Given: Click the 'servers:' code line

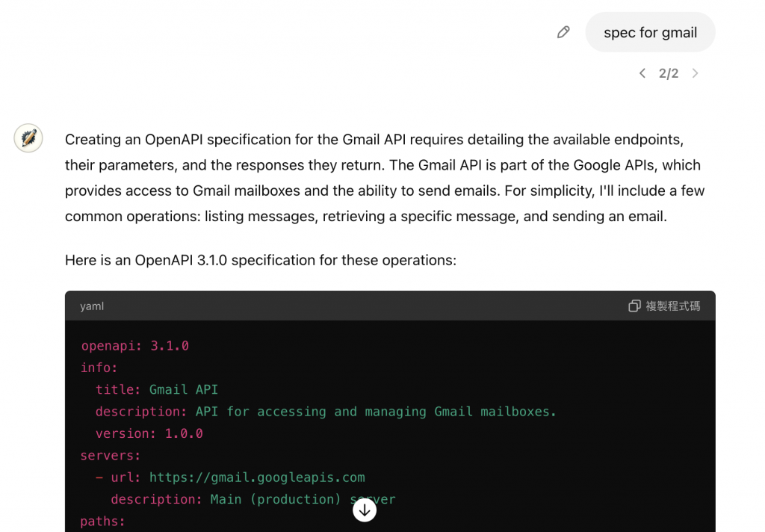Looking at the screenshot, I should (x=111, y=455).
